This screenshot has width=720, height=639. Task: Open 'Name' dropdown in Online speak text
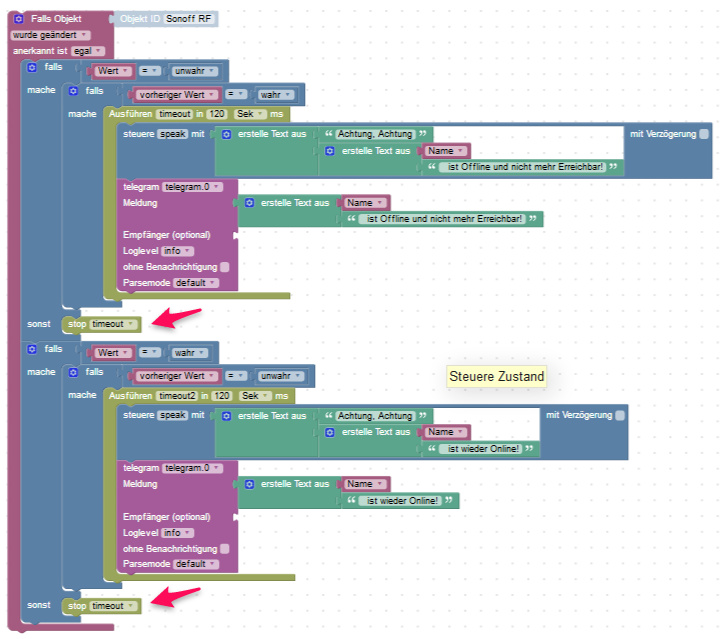(446, 432)
